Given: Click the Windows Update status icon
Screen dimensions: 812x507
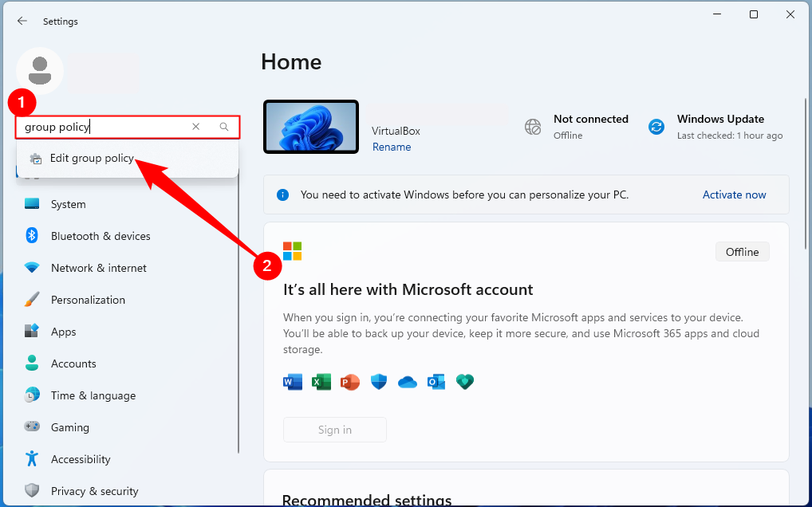Looking at the screenshot, I should (x=656, y=126).
